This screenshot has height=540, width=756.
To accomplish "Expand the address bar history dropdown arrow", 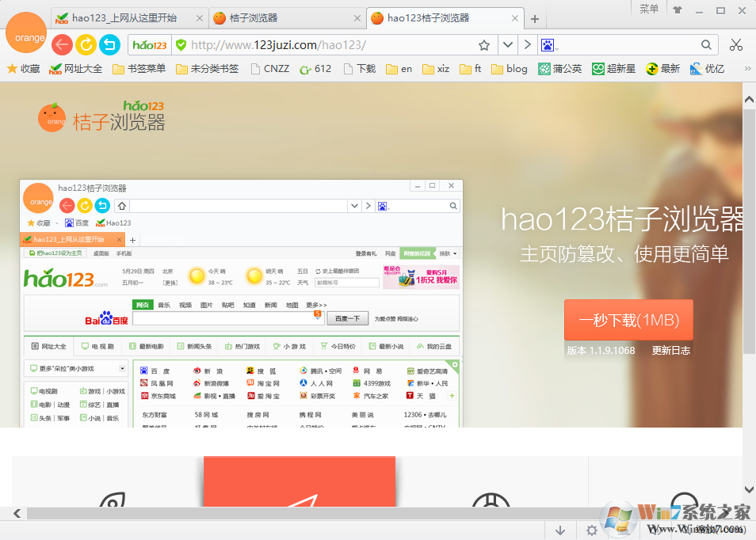I will (x=507, y=45).
